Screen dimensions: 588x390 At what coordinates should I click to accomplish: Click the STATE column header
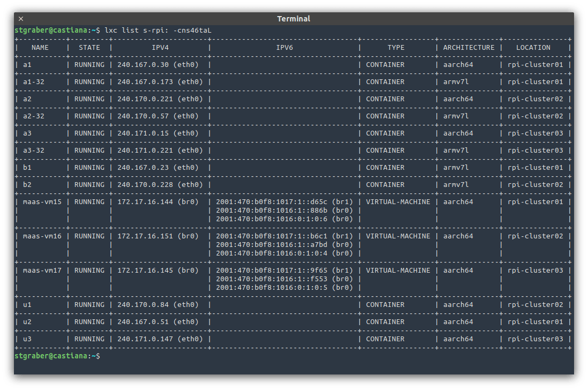tap(90, 48)
